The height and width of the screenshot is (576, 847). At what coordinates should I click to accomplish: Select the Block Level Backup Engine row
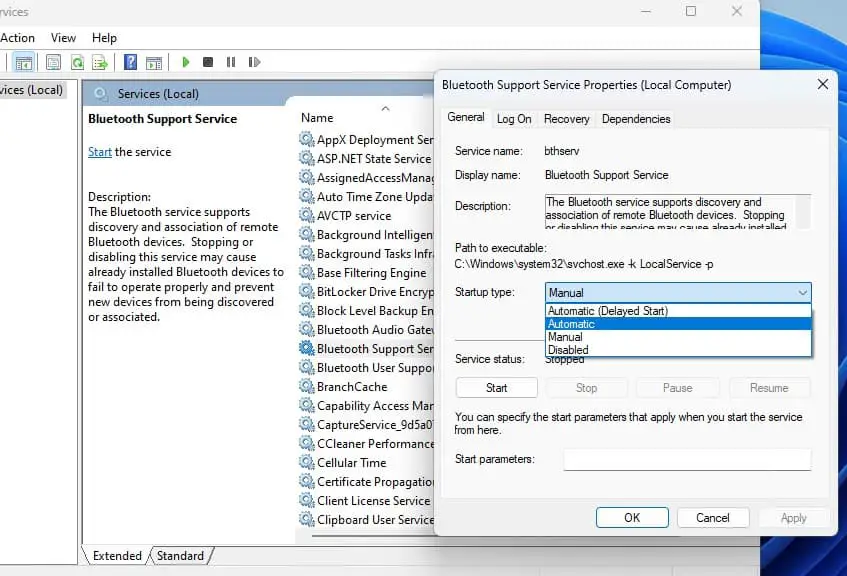pos(366,311)
